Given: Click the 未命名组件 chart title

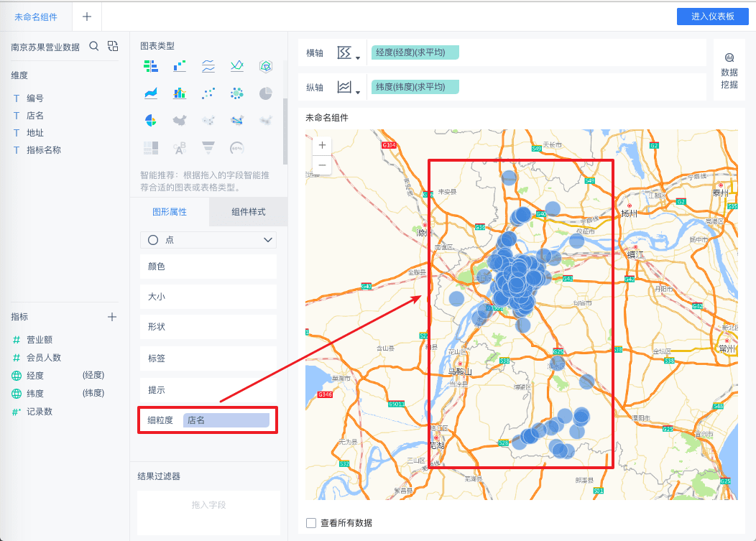Looking at the screenshot, I should 326,118.
